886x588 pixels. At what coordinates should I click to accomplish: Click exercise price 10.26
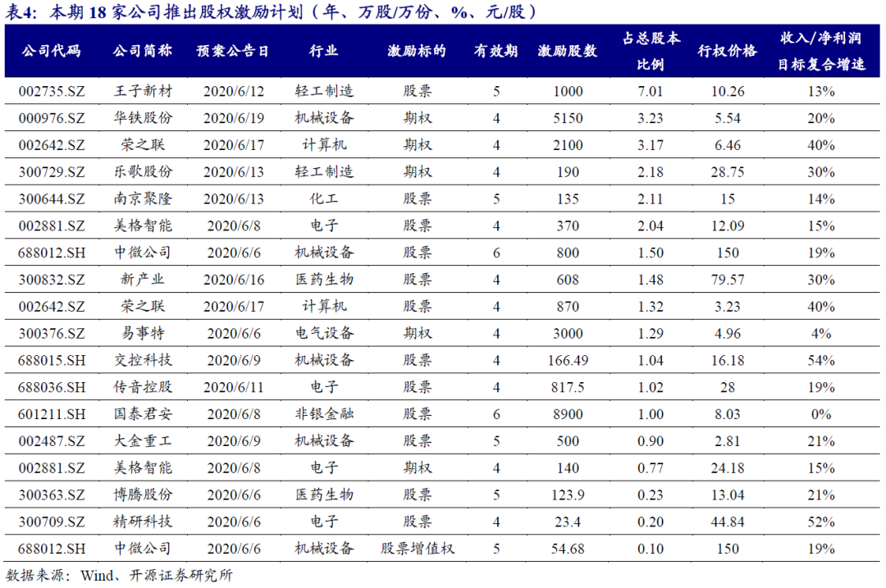tap(728, 92)
